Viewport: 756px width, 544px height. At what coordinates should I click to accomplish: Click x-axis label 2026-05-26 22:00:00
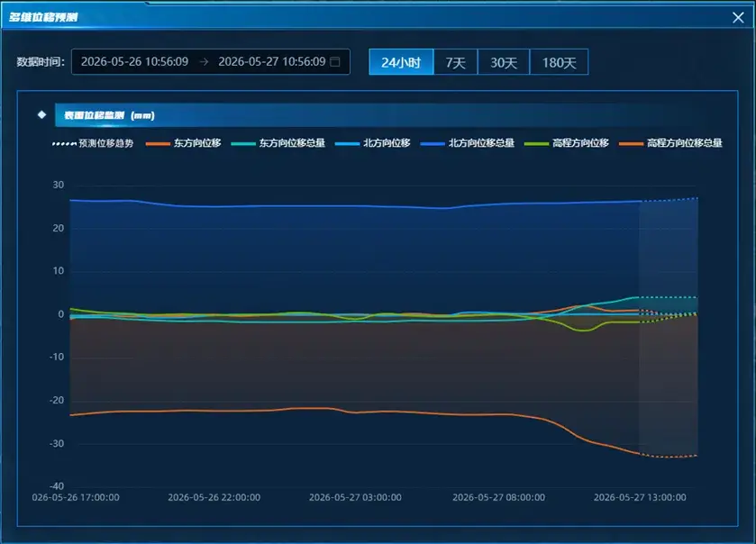coord(214,497)
